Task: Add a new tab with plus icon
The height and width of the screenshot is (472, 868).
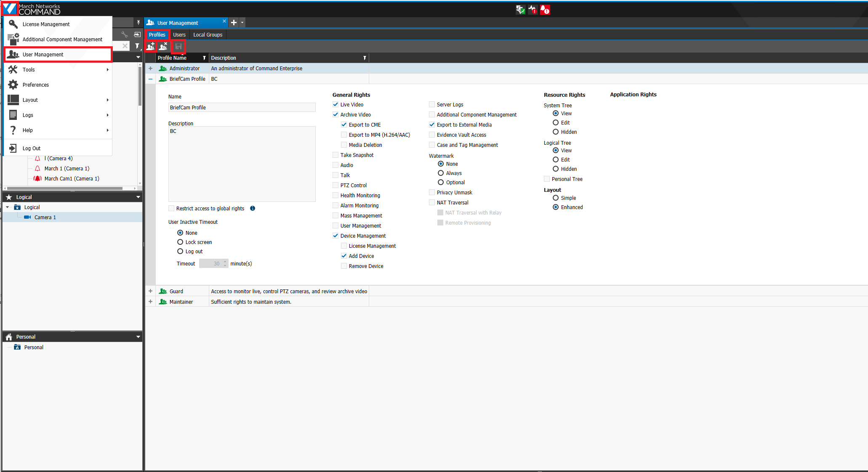Action: (x=234, y=23)
